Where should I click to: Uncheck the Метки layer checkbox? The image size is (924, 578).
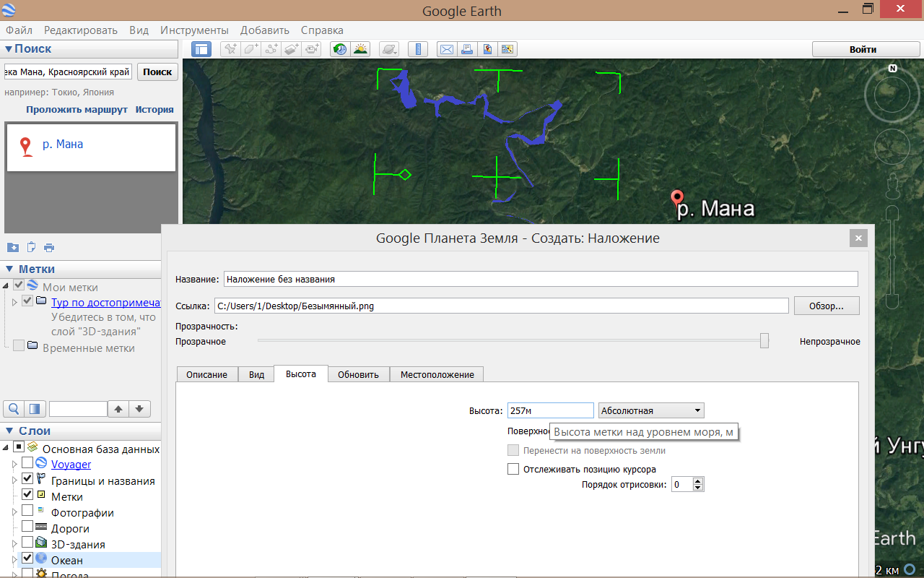point(27,495)
